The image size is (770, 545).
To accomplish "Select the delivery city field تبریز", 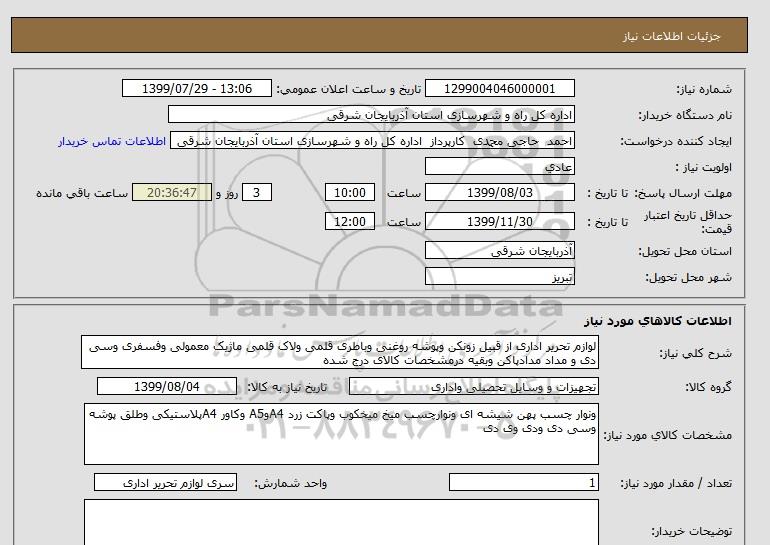I will click(x=499, y=276).
